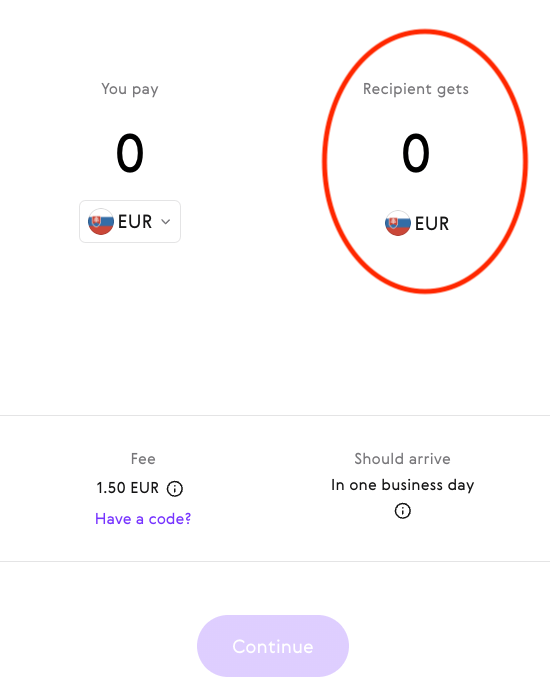Select EUR text inside You pay selector

point(135,222)
